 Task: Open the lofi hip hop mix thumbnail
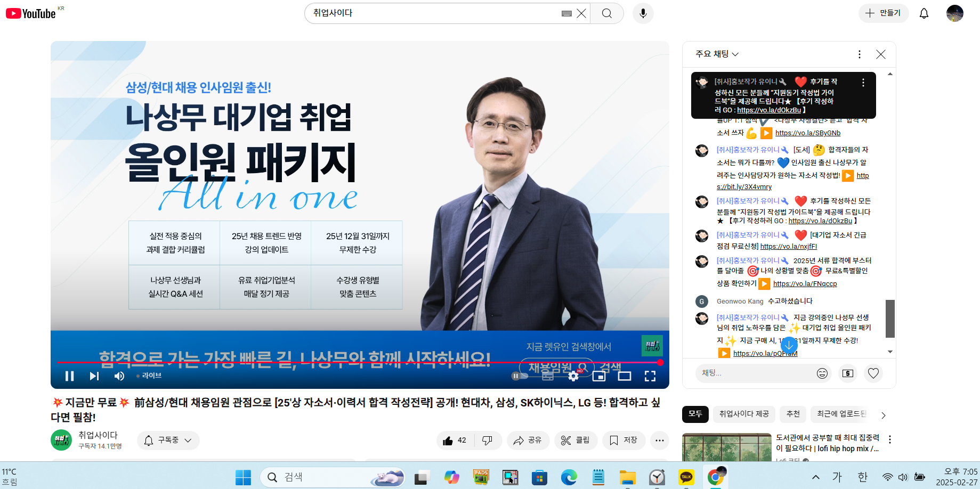(727, 447)
